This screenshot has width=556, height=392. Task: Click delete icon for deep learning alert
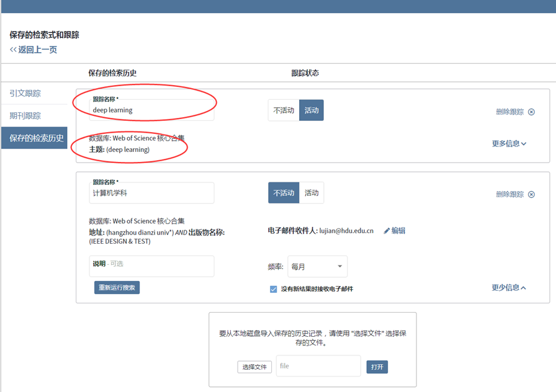[x=531, y=112]
